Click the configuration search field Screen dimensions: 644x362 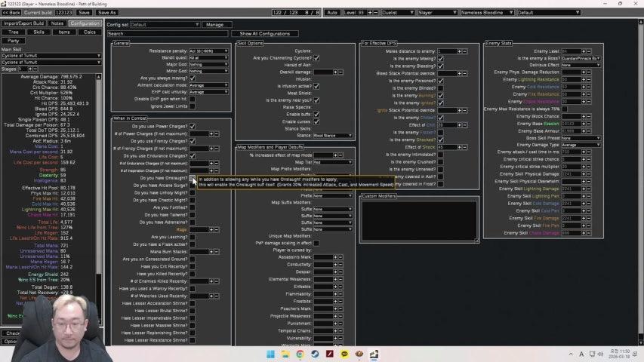168,34
